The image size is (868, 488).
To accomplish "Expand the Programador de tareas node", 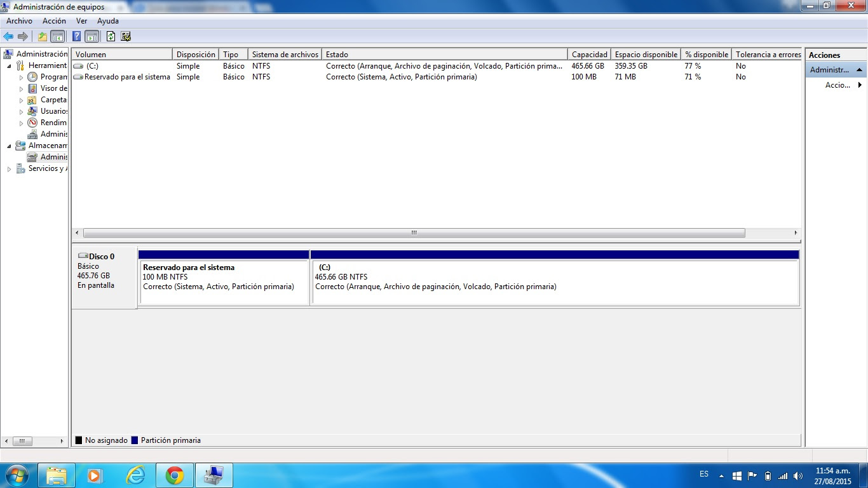I will click(21, 77).
